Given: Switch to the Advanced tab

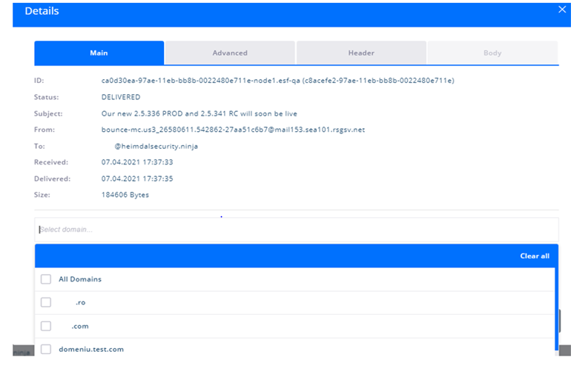Looking at the screenshot, I should tap(230, 53).
